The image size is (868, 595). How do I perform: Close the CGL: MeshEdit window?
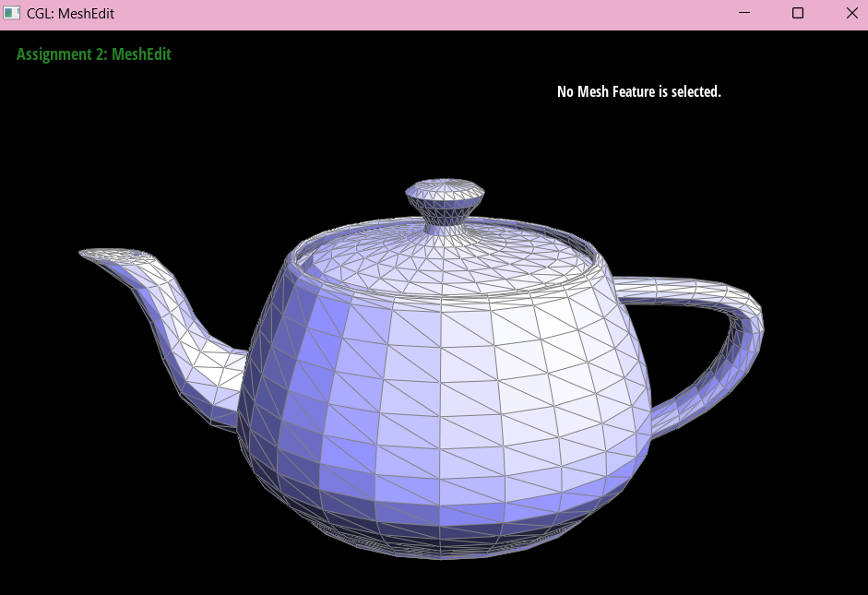coord(852,13)
